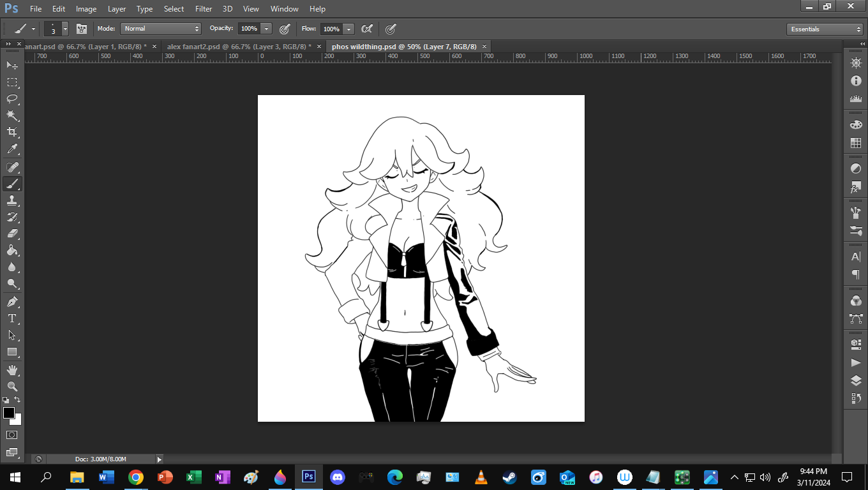Toggle Quick Mask mode
The image size is (868, 490).
(x=12, y=435)
